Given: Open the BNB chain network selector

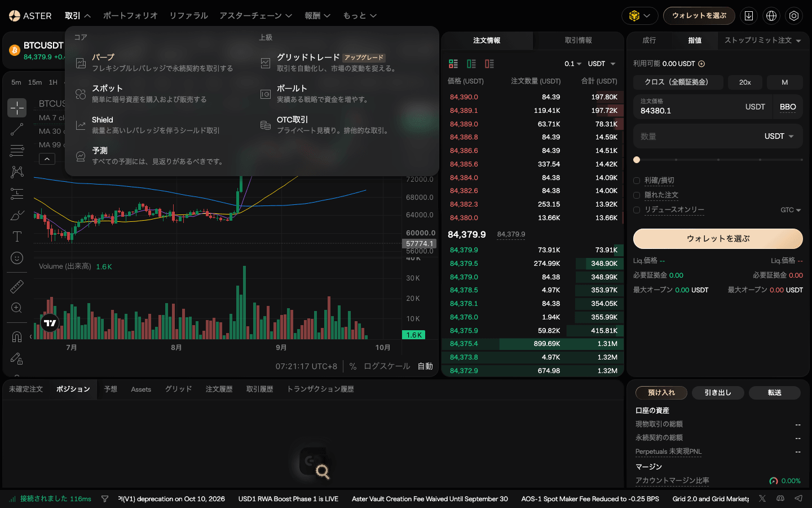Looking at the screenshot, I should (640, 16).
